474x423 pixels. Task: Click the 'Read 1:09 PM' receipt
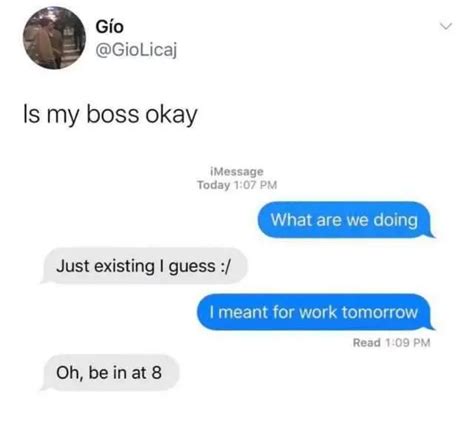pos(392,343)
